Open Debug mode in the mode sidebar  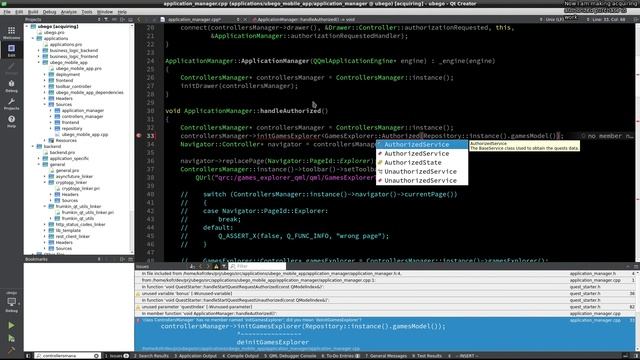[x=11, y=86]
